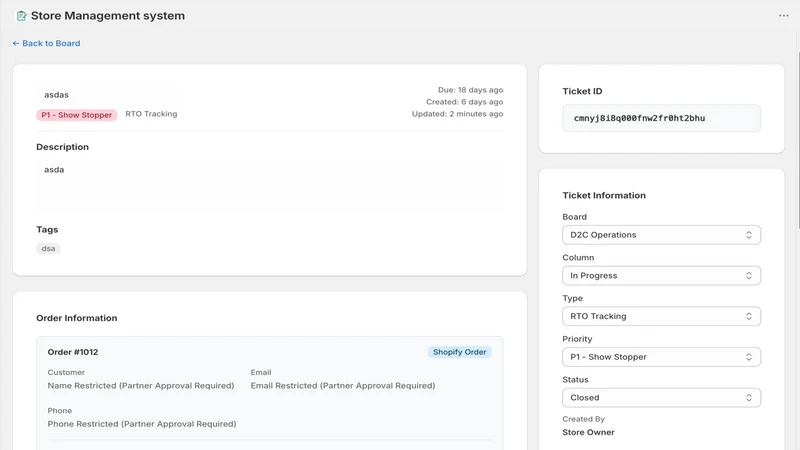Expand the Column dropdown set to In Progress
Image resolution: width=800 pixels, height=450 pixels.
pos(661,276)
